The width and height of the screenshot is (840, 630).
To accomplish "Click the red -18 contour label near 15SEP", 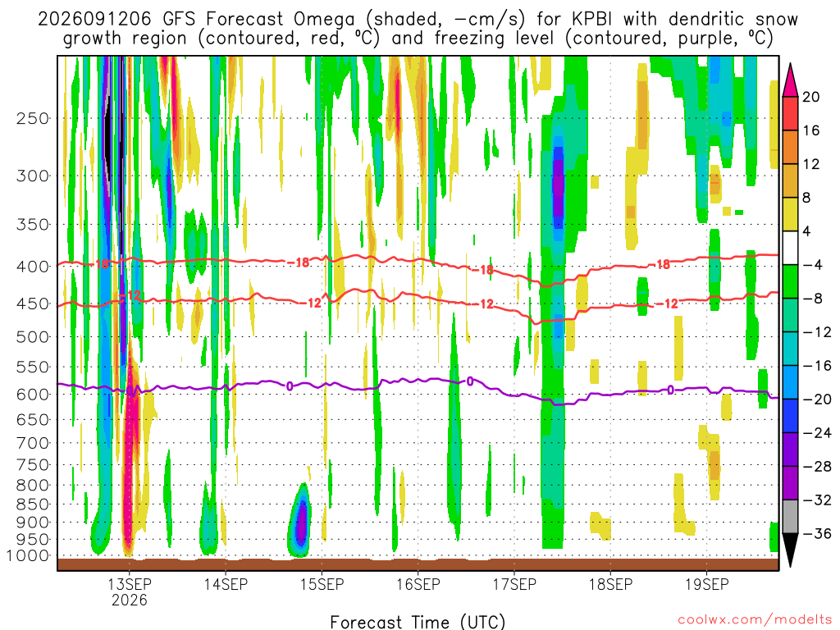I will [x=299, y=262].
